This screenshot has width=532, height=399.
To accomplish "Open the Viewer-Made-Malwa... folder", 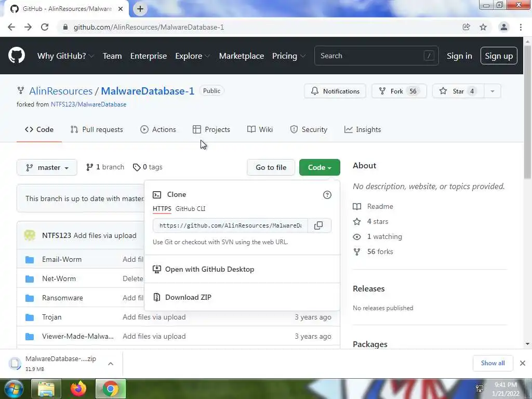I will point(78,336).
